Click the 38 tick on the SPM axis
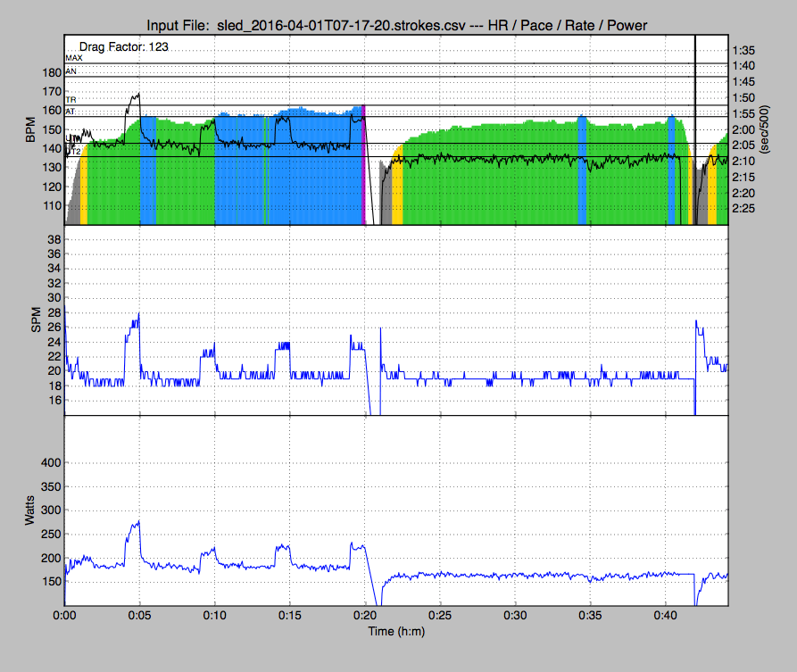797x672 pixels. (x=54, y=240)
